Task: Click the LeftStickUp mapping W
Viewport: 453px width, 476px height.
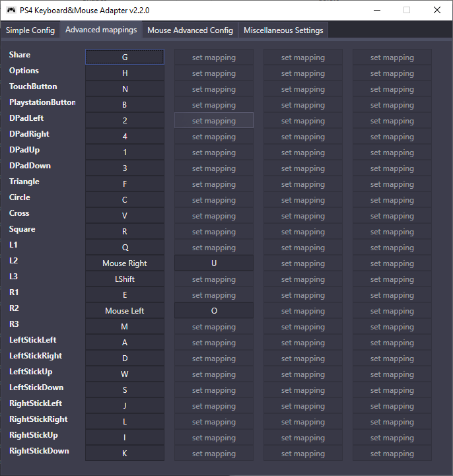Action: click(x=125, y=374)
